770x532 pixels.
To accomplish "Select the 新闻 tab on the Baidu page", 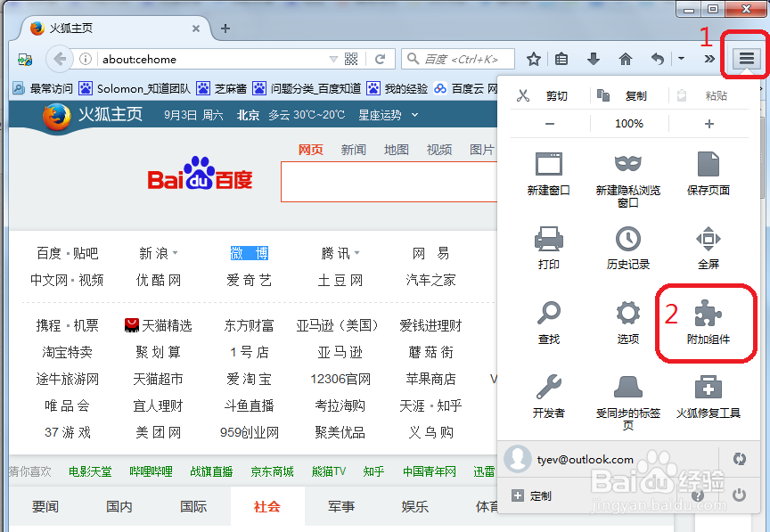I will (353, 150).
